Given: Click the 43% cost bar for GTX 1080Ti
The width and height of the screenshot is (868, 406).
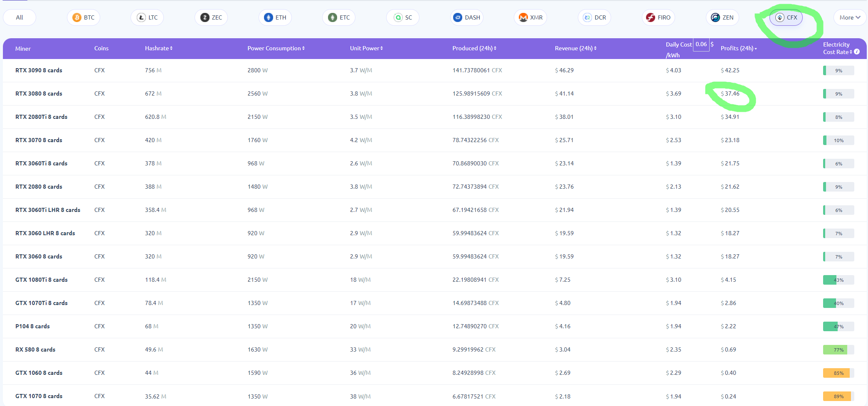Looking at the screenshot, I should [x=838, y=280].
